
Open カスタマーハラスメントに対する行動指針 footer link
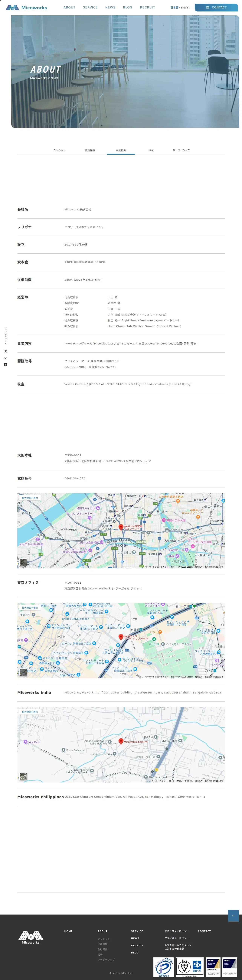pos(178,947)
